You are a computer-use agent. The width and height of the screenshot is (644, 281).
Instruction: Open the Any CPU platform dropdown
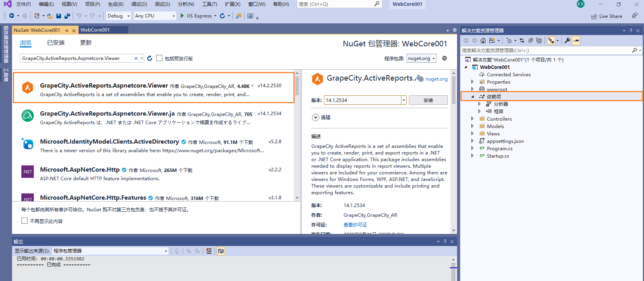(x=155, y=16)
